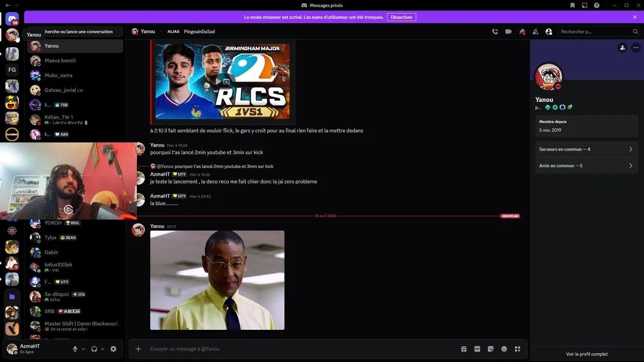Start a voice call with Yanou

click(495, 32)
